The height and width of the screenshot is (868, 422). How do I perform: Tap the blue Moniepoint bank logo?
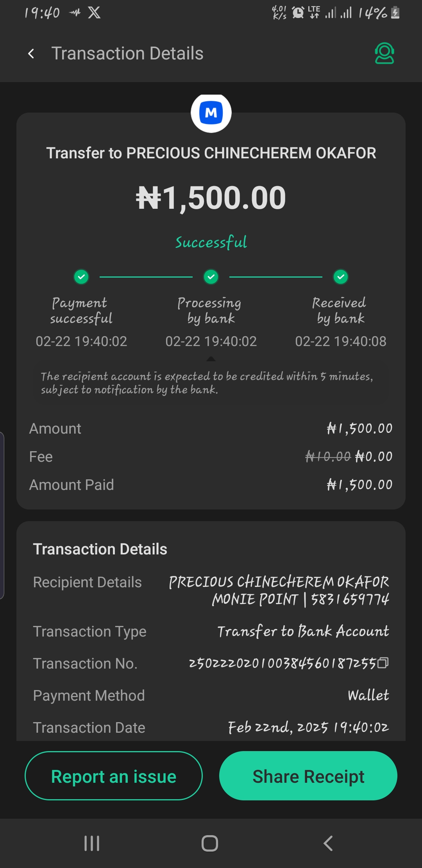[211, 113]
